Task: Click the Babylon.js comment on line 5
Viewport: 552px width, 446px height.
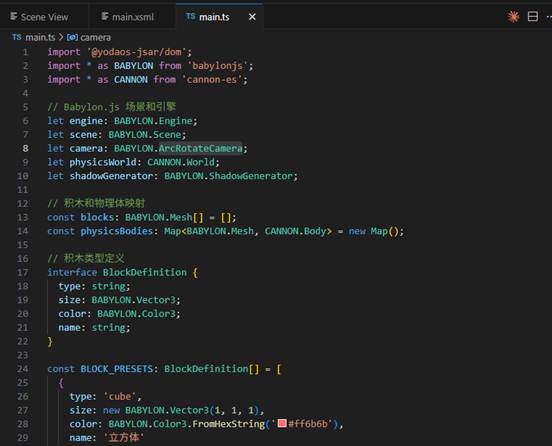Action: (x=112, y=107)
